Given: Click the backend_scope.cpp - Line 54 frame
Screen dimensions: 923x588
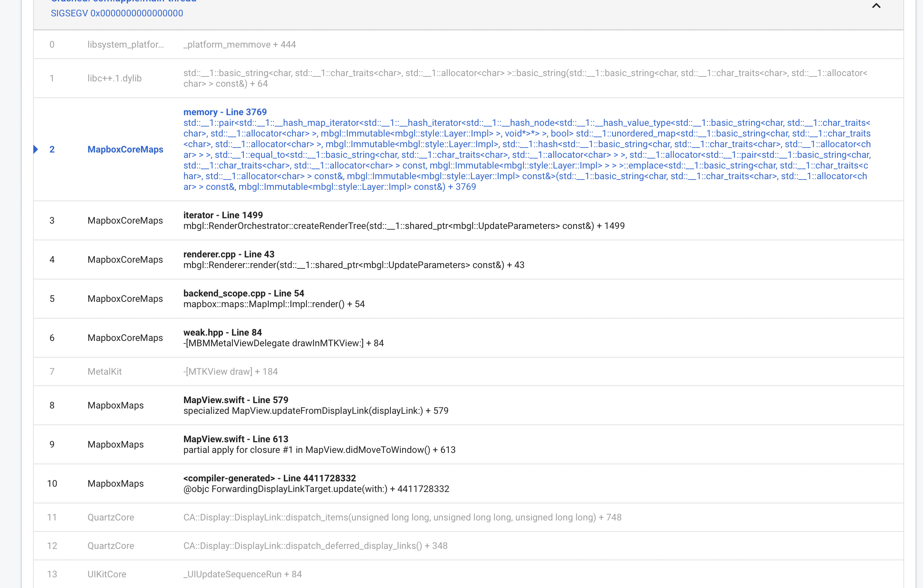Looking at the screenshot, I should pyautogui.click(x=243, y=293).
